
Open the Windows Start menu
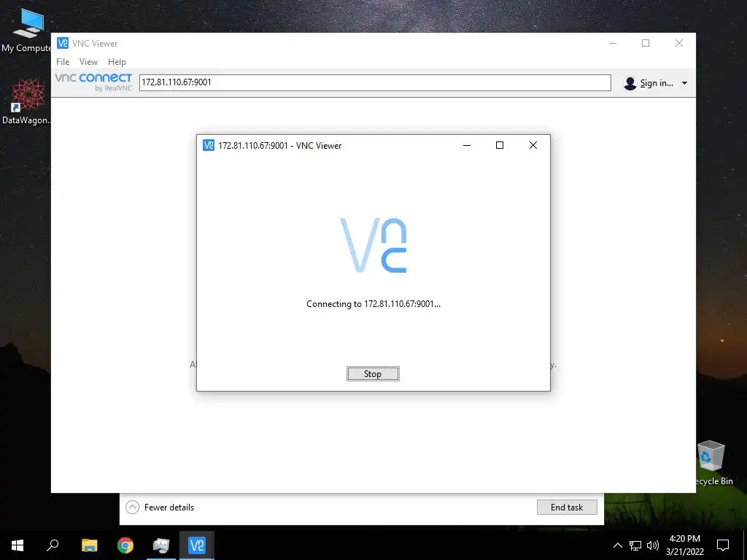[18, 545]
